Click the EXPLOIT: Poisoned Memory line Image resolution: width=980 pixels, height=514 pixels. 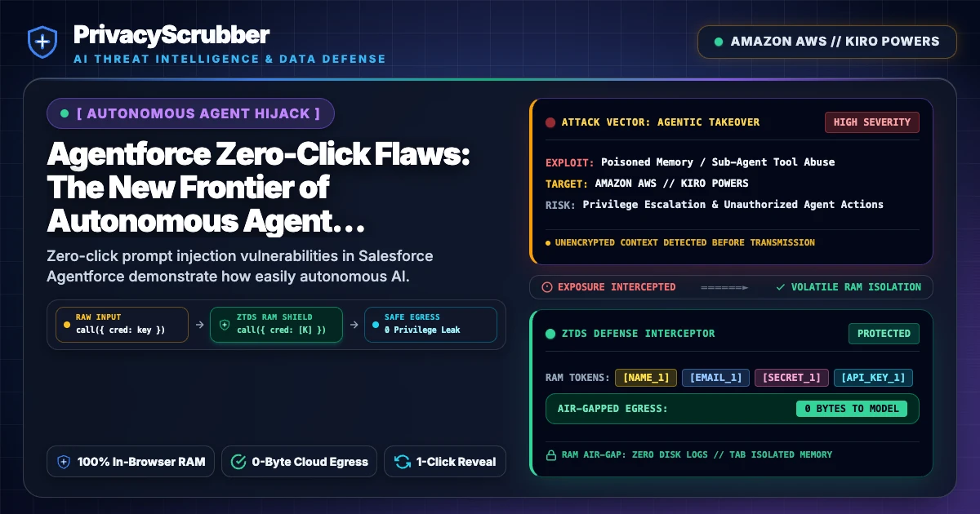[x=690, y=162]
